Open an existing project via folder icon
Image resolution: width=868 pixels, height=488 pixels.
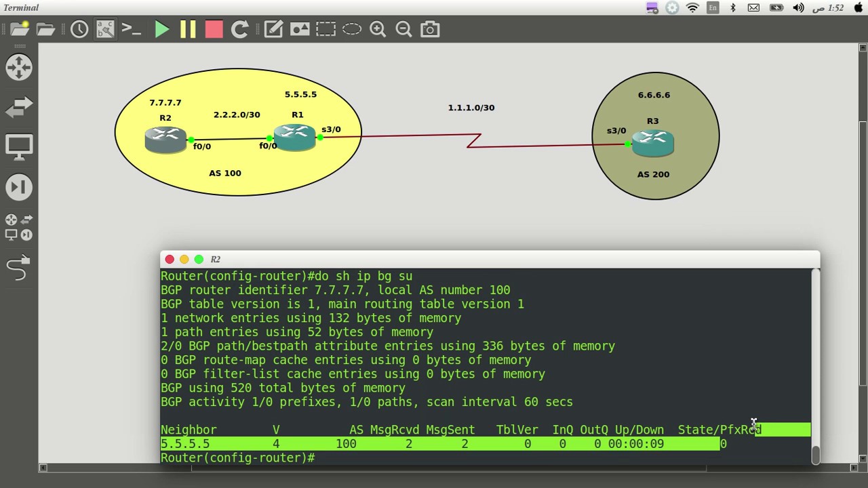coord(45,29)
